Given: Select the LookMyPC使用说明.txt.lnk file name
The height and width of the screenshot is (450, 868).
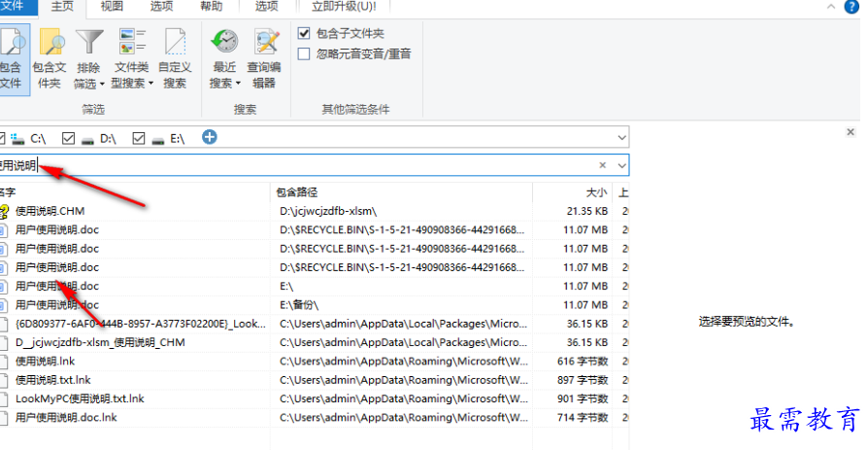Looking at the screenshot, I should coord(80,399).
